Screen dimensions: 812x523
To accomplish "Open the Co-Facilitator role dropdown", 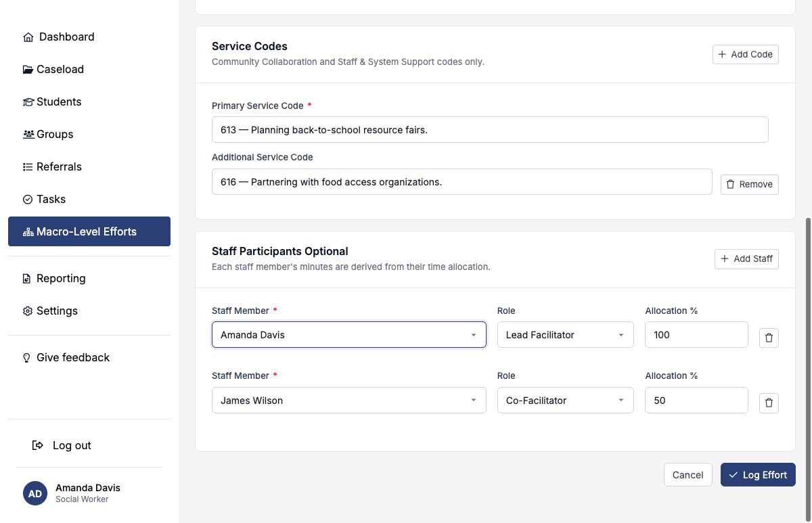I will [x=566, y=401].
